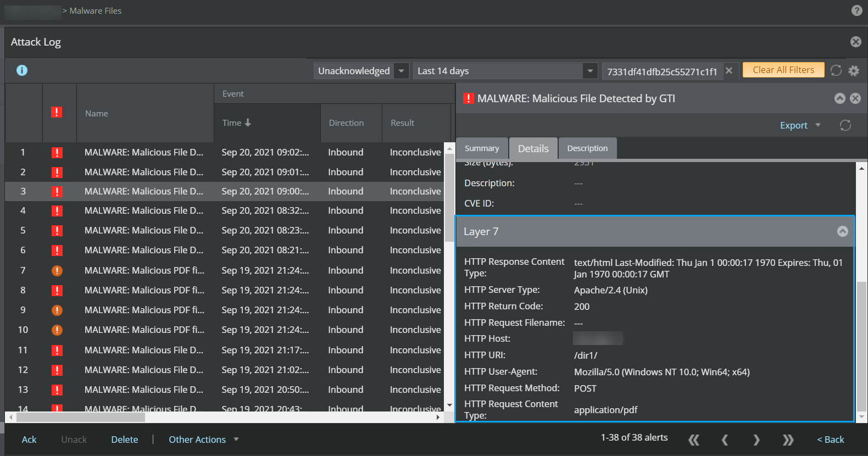Screen dimensions: 868x456
Task: Sort by the Time column arrow
Action: pos(248,123)
